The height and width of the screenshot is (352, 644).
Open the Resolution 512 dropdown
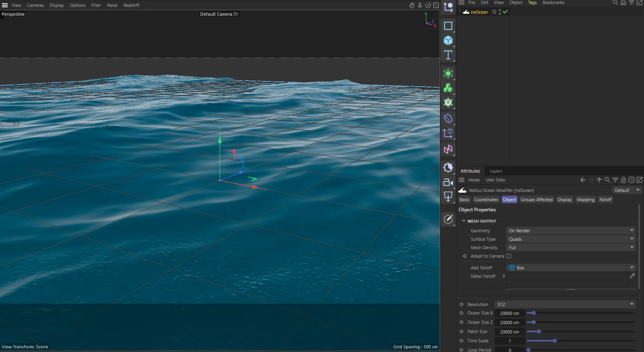(565, 304)
